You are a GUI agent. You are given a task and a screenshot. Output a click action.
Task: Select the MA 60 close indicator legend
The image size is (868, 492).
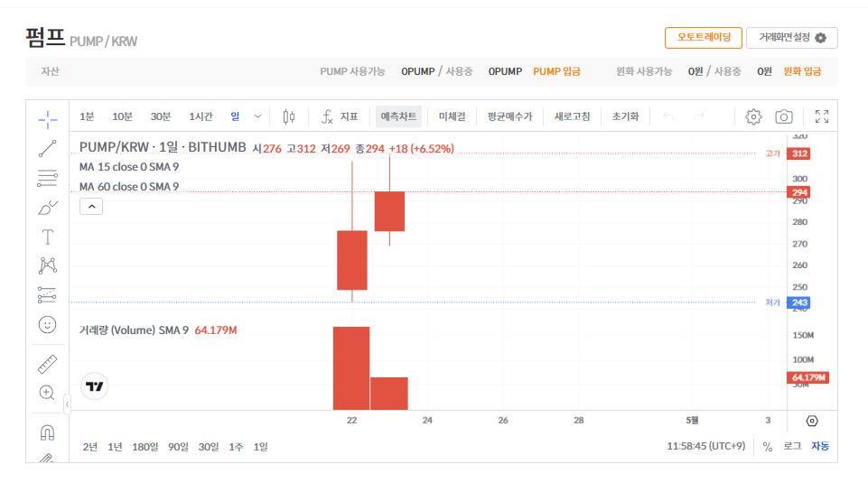tap(129, 187)
